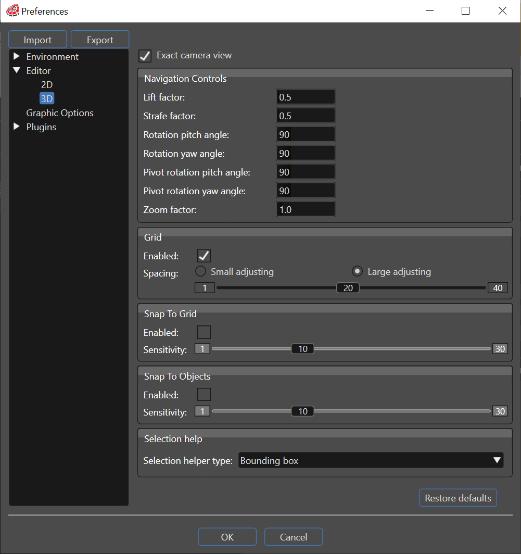Click the Restore defaults button

[458, 498]
